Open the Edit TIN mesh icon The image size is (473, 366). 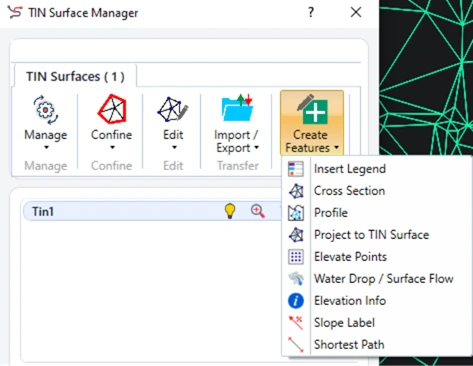click(173, 110)
